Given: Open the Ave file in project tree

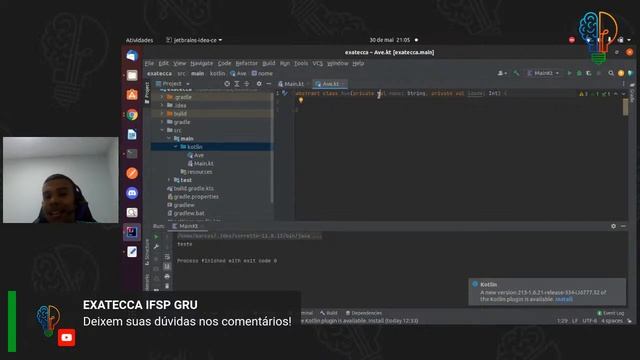Looking at the screenshot, I should [196, 155].
